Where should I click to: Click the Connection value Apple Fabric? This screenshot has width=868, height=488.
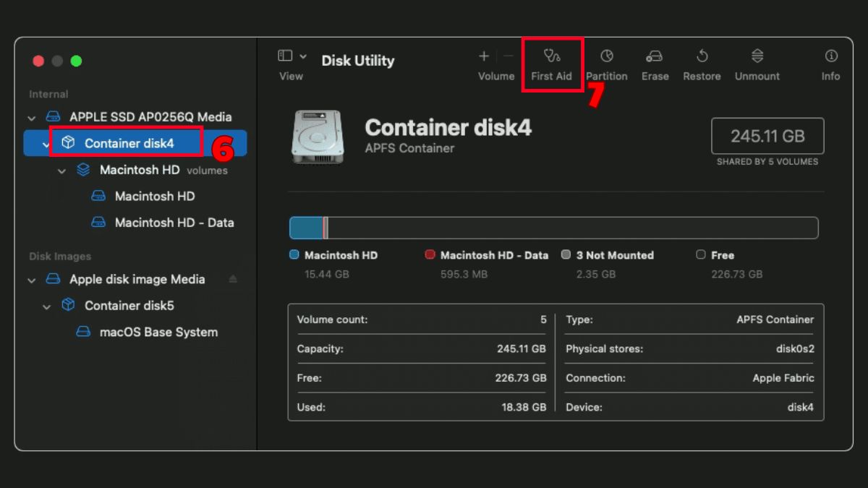point(783,377)
